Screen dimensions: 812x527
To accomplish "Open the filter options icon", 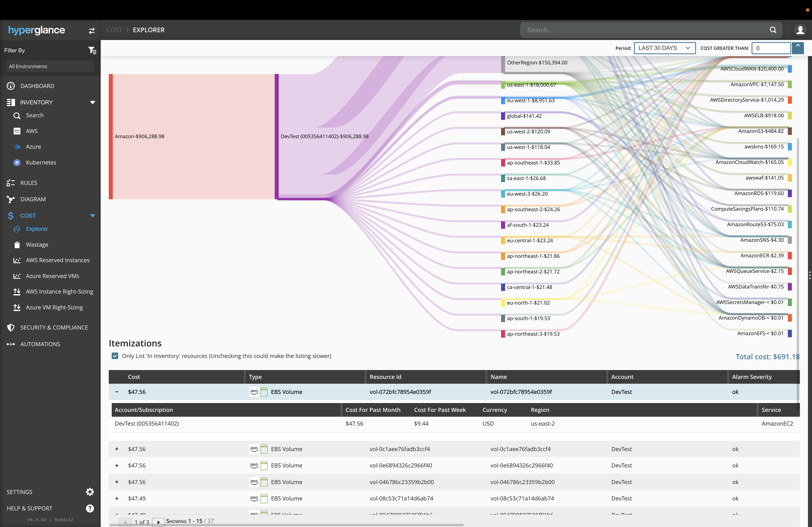I will pos(92,50).
